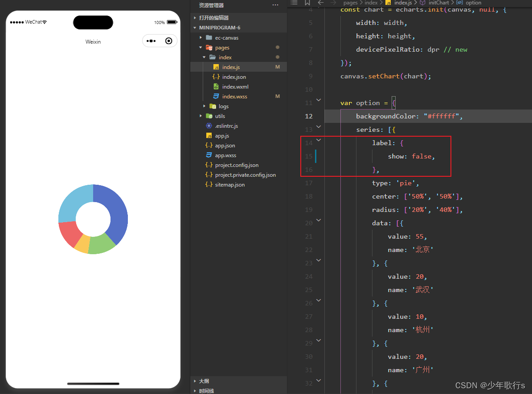Expand the 时间线 timeline section
The width and height of the screenshot is (532, 394).
click(x=195, y=391)
